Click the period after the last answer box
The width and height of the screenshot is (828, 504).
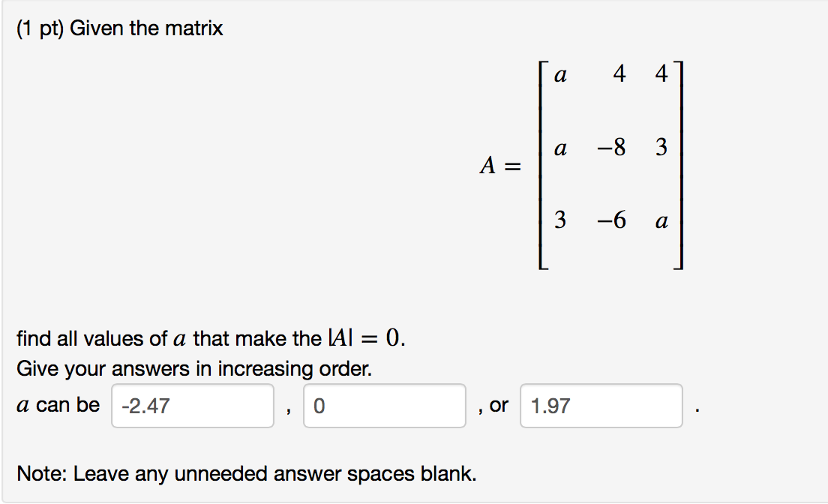697,411
